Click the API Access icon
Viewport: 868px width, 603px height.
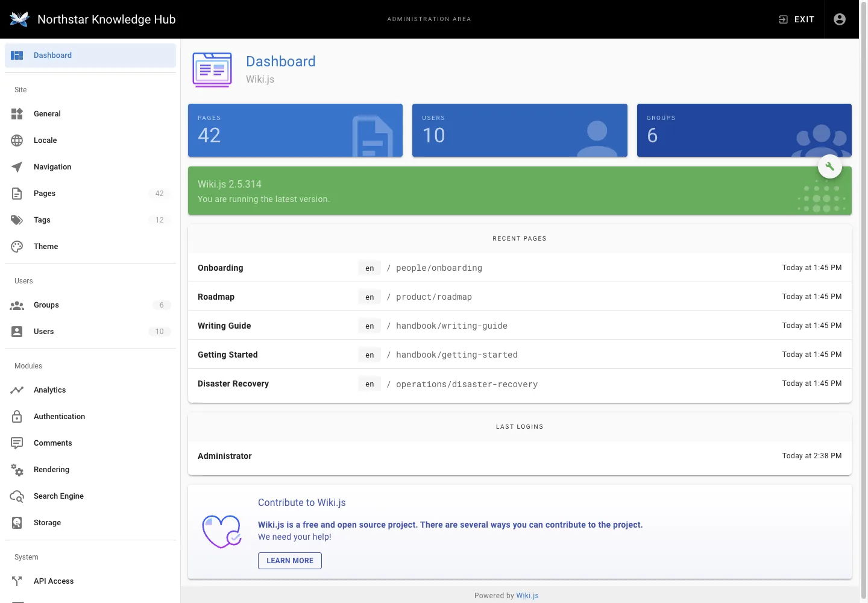[x=17, y=581]
